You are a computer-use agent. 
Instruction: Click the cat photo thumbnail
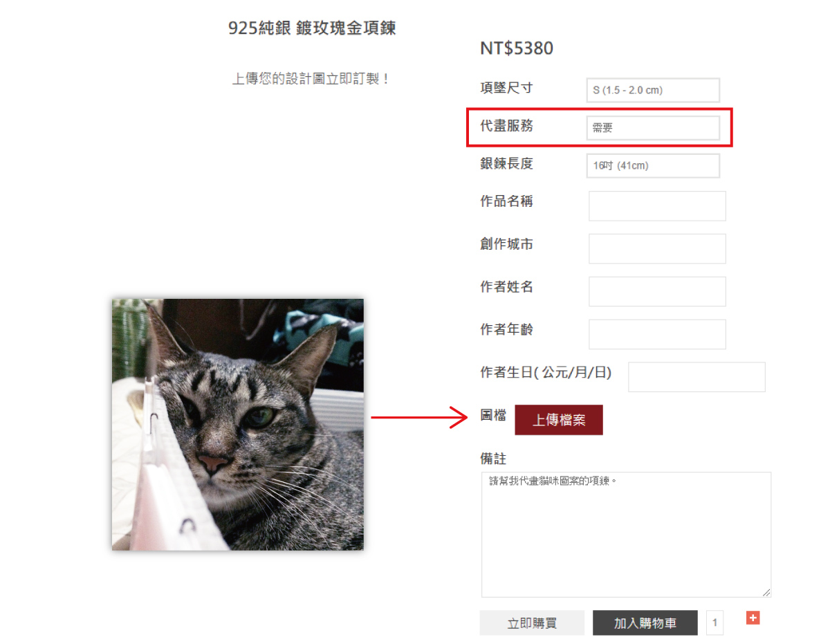[x=238, y=425]
